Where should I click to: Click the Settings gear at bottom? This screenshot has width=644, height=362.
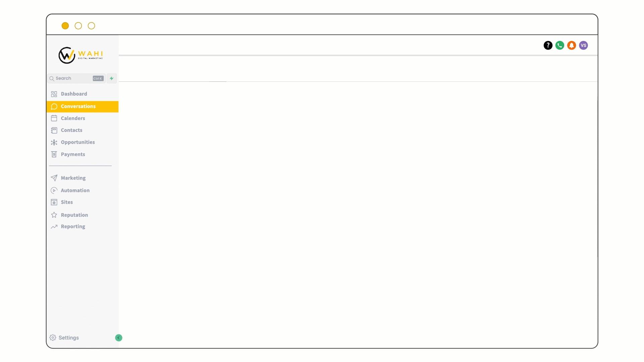coord(53,338)
